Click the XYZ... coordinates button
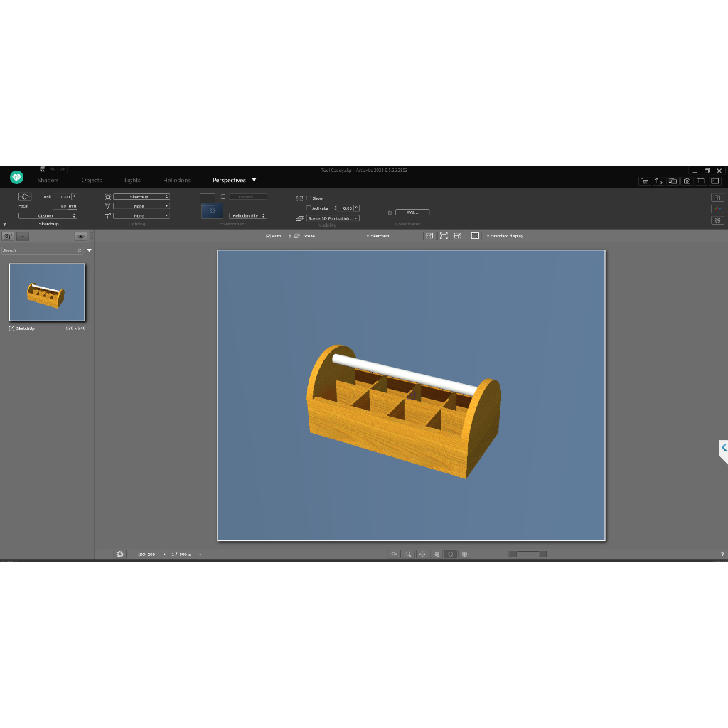The height and width of the screenshot is (728, 728). [x=412, y=212]
